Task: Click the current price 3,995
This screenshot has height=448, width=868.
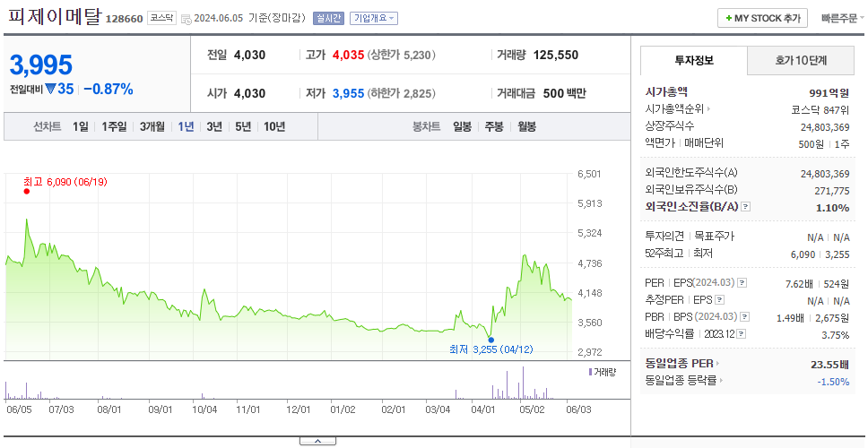Action: (x=41, y=65)
